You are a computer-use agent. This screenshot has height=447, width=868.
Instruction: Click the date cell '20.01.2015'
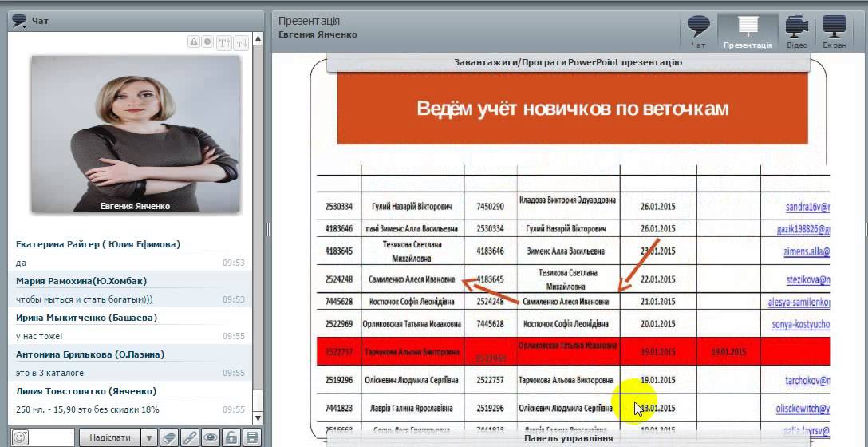point(658,324)
